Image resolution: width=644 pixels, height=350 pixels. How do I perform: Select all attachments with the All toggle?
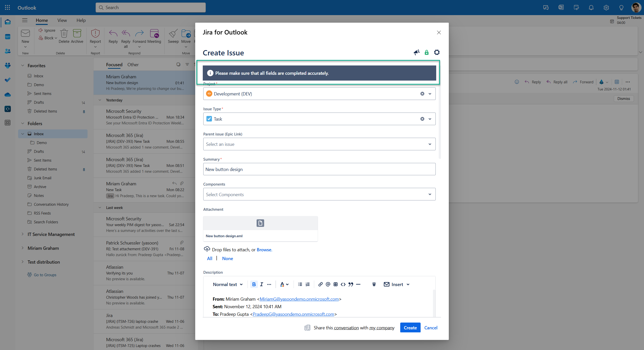pyautogui.click(x=210, y=258)
